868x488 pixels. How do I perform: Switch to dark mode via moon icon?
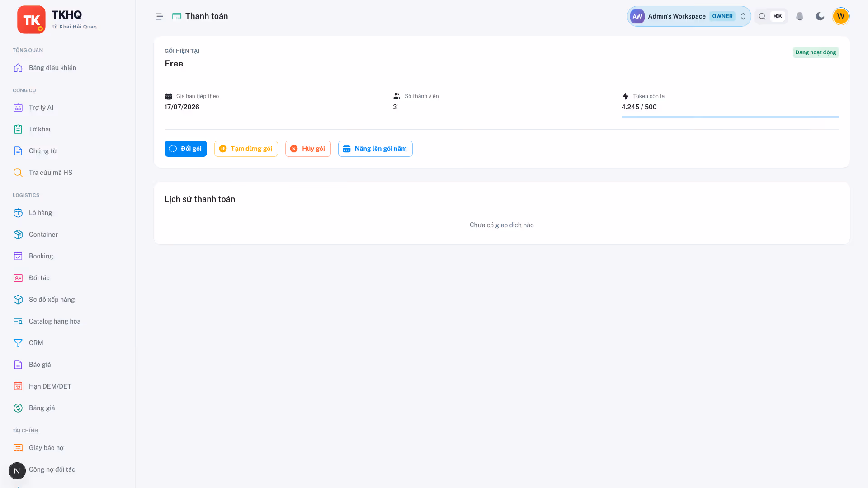coord(820,16)
